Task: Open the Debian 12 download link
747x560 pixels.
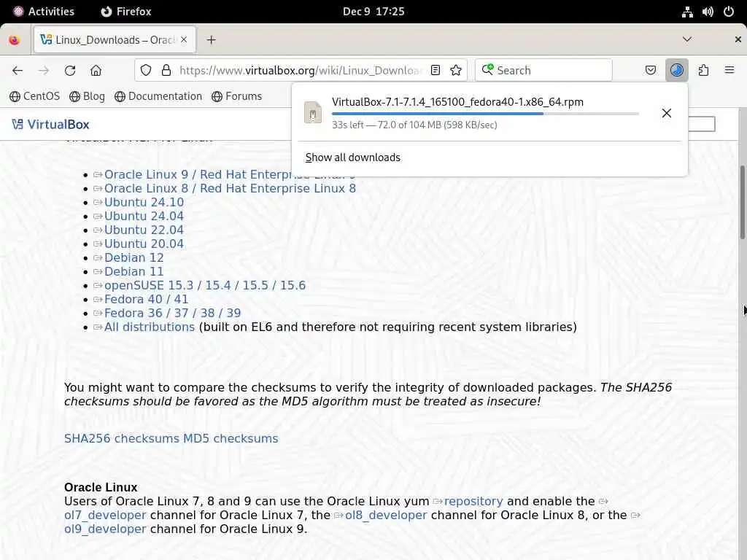Action: (134, 257)
